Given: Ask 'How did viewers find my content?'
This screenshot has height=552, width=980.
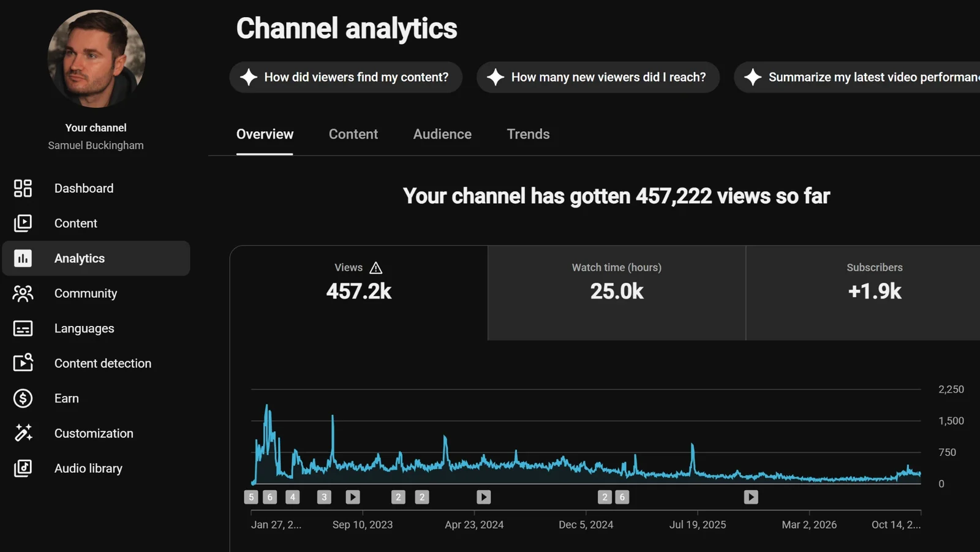Looking at the screenshot, I should [346, 77].
